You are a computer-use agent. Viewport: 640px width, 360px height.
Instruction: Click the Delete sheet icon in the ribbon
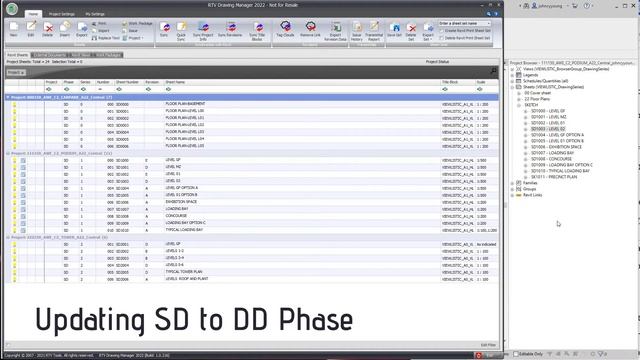click(48, 27)
